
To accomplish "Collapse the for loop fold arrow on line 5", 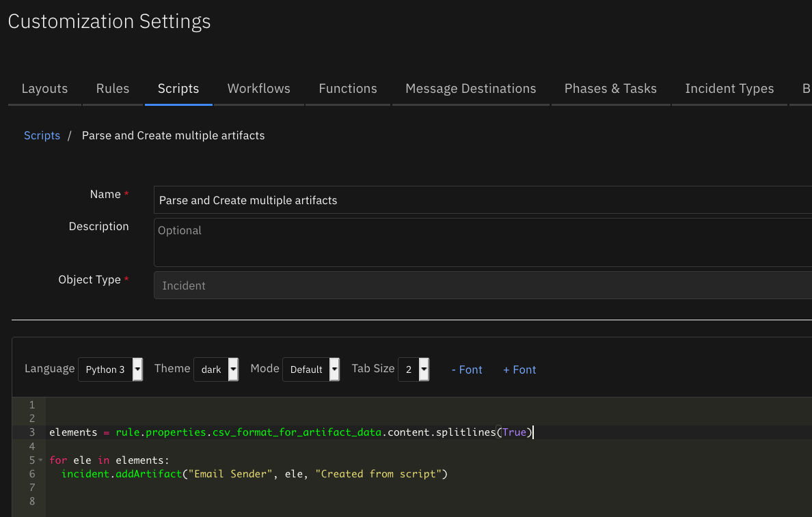I will tap(41, 460).
